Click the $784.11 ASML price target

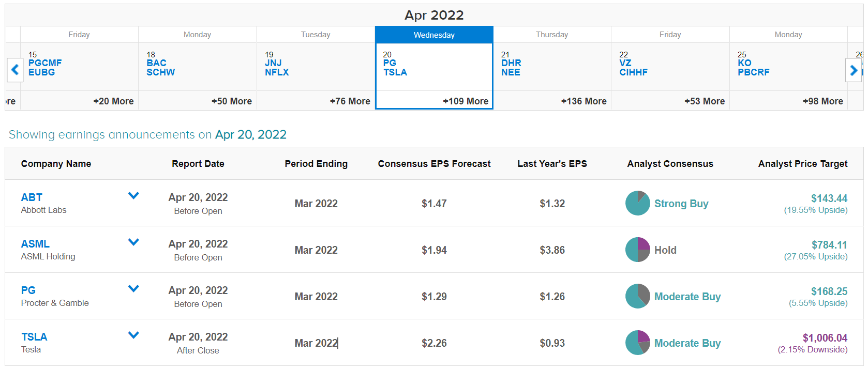829,245
